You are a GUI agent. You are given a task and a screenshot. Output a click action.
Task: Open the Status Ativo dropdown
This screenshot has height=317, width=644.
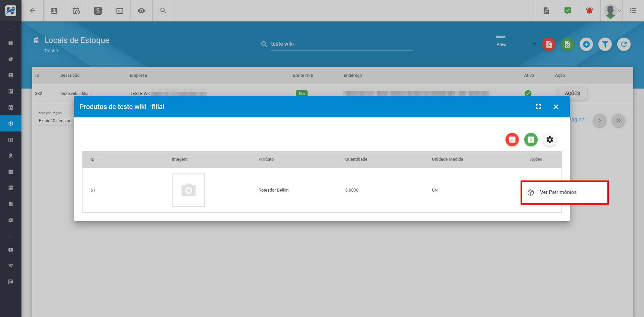click(x=516, y=44)
